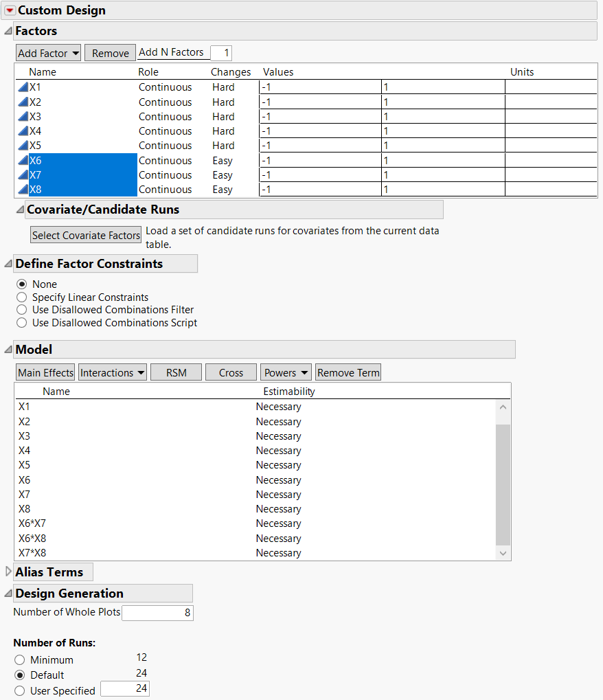Select Use Disallowed Combinations Filter
Viewport: 603px width, 700px height.
21,309
